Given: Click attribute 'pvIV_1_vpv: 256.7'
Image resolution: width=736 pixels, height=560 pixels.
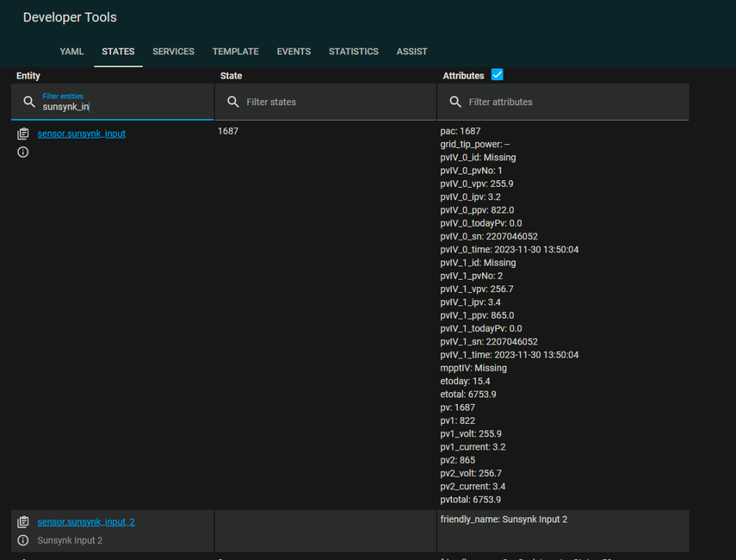Looking at the screenshot, I should [x=477, y=289].
